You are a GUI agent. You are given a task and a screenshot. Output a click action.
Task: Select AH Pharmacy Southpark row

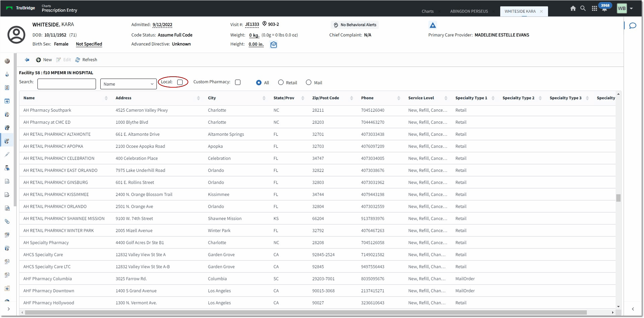tap(317, 110)
